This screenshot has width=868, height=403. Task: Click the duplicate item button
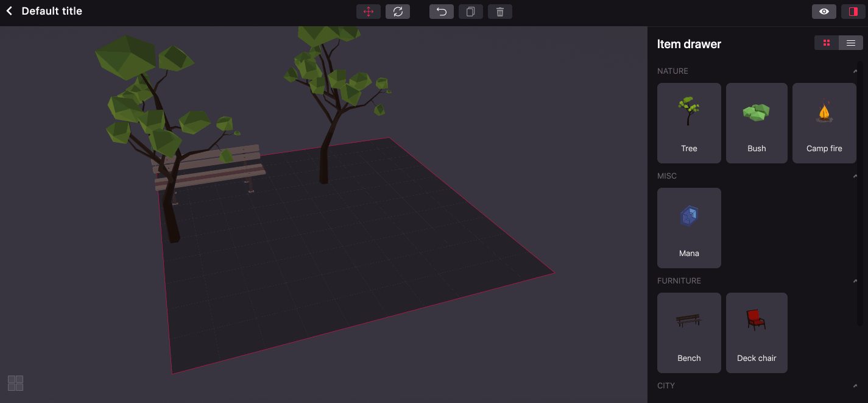[471, 12]
